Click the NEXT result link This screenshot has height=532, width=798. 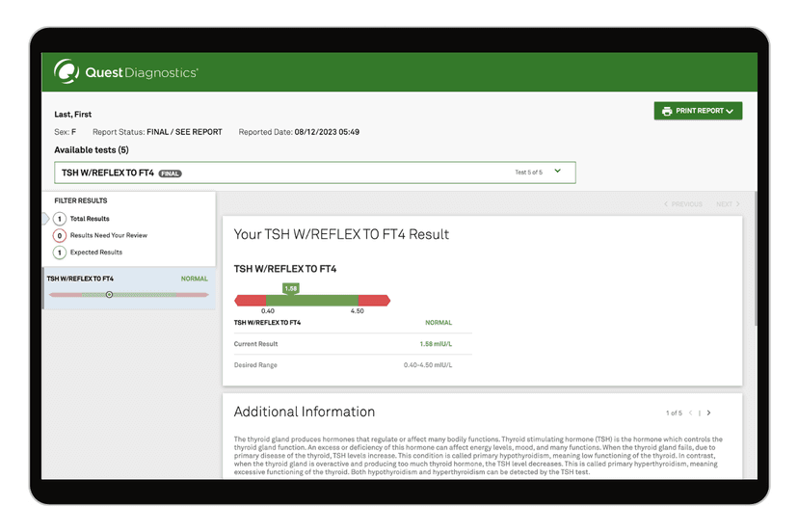coord(728,204)
